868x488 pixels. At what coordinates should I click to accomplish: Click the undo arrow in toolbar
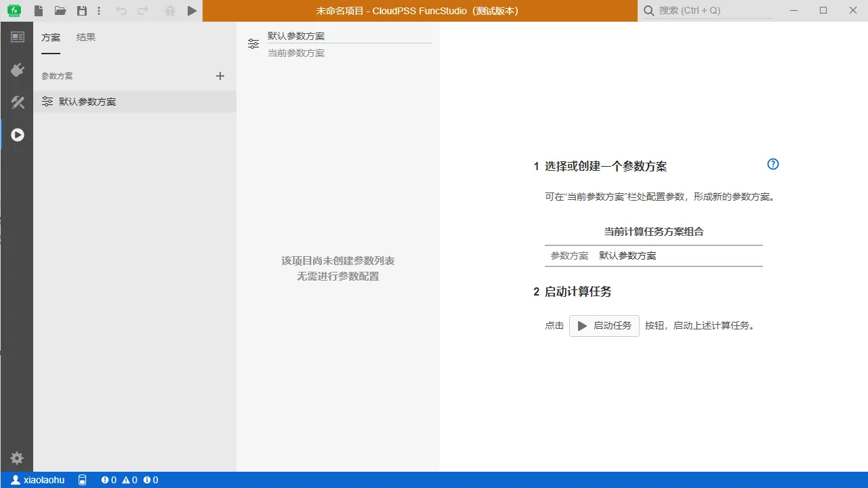click(121, 11)
